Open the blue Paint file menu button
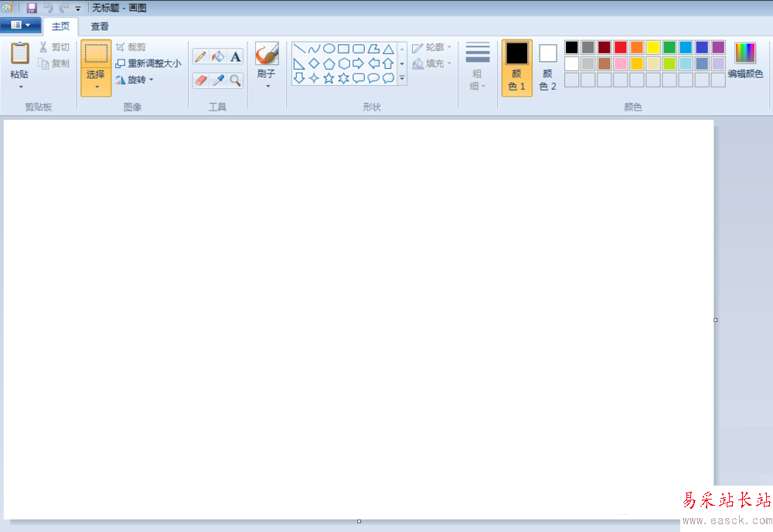The width and height of the screenshot is (773, 532). [x=20, y=26]
